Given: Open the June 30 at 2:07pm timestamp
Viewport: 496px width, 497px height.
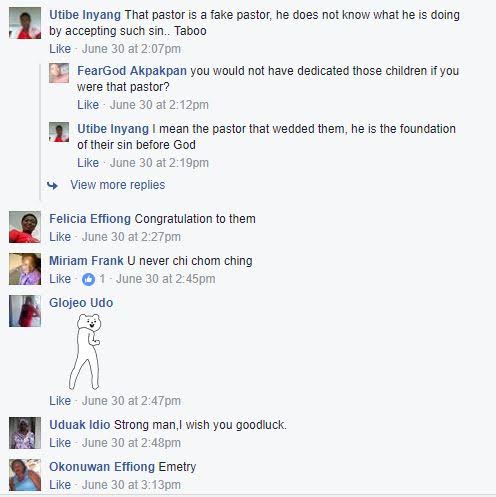Looking at the screenshot, I should tap(131, 49).
